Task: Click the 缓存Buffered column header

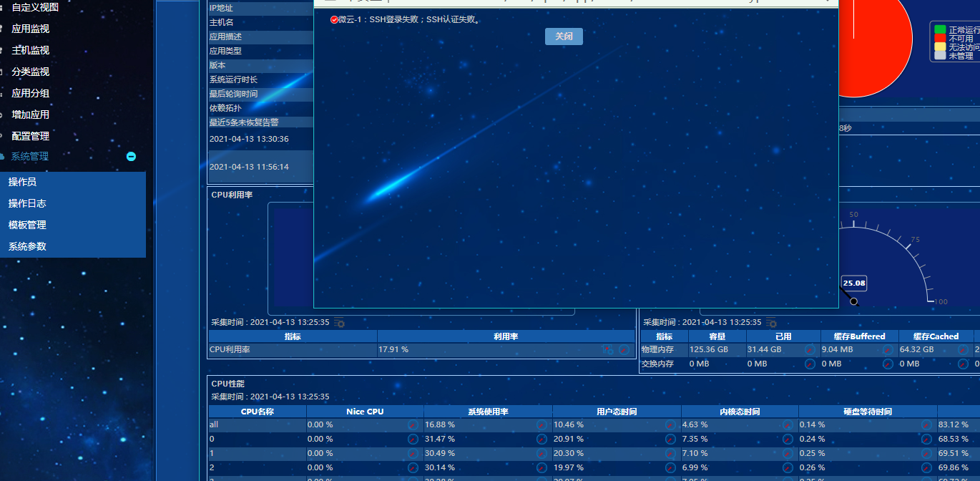Action: click(859, 336)
